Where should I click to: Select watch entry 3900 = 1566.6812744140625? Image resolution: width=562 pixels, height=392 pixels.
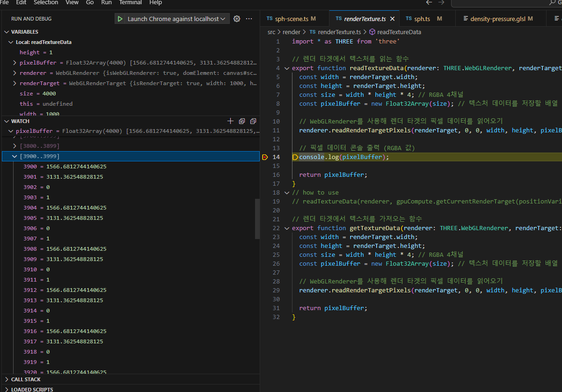point(130,167)
